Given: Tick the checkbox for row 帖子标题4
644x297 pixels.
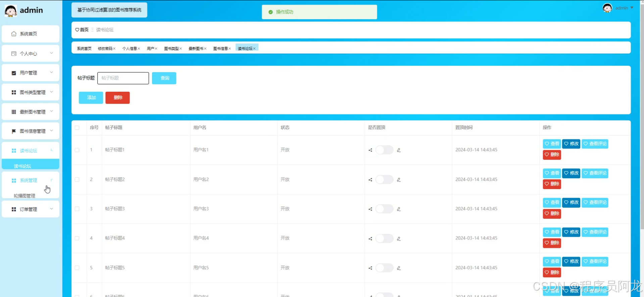Looking at the screenshot, I should (77, 238).
